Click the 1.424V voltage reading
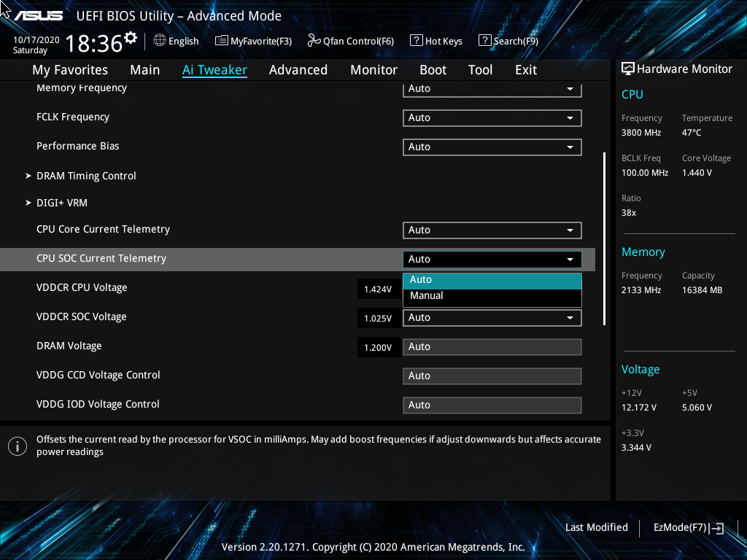The width and height of the screenshot is (747, 560). (378, 289)
